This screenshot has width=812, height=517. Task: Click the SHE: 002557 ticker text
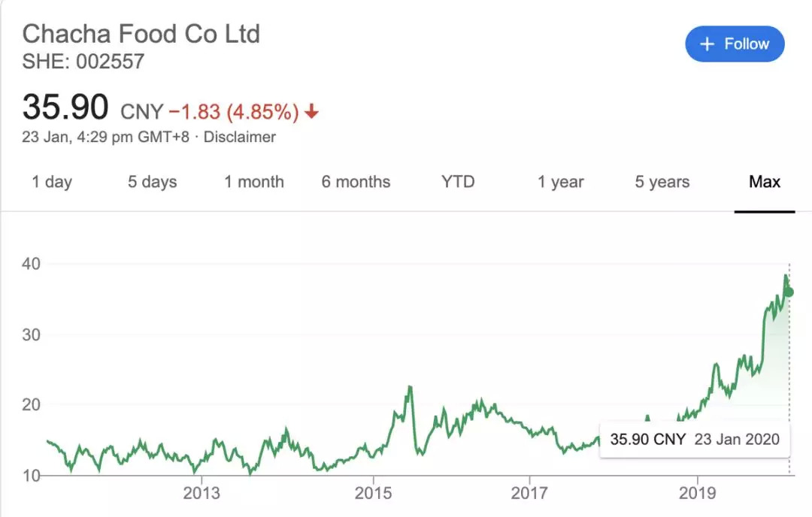point(83,62)
